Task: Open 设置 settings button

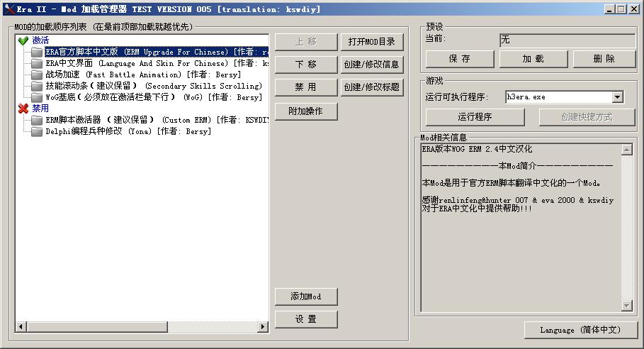Action: coord(306,319)
